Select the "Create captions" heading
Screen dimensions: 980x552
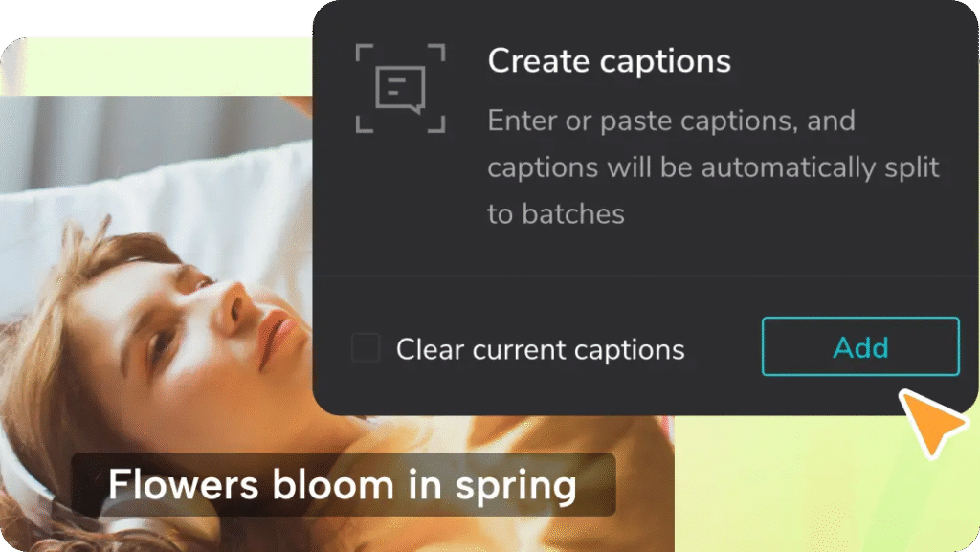point(609,62)
